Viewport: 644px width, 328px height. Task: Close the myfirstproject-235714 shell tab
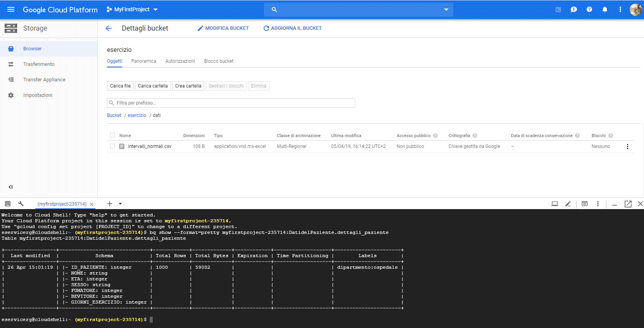pos(92,204)
